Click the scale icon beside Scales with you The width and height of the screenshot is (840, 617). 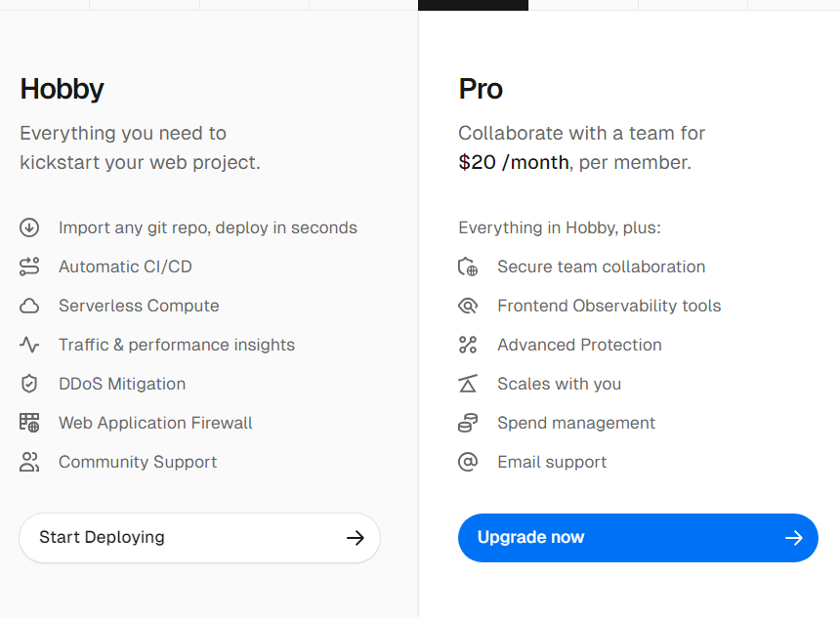tap(468, 384)
